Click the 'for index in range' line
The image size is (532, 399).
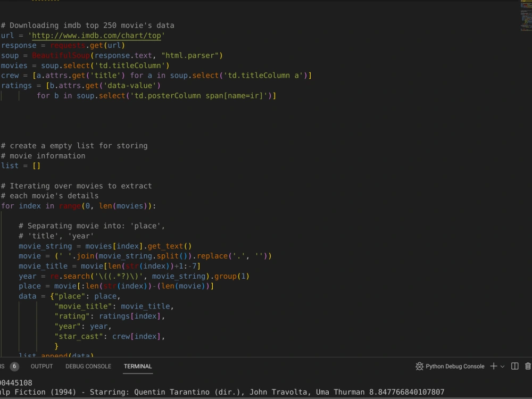(78, 206)
